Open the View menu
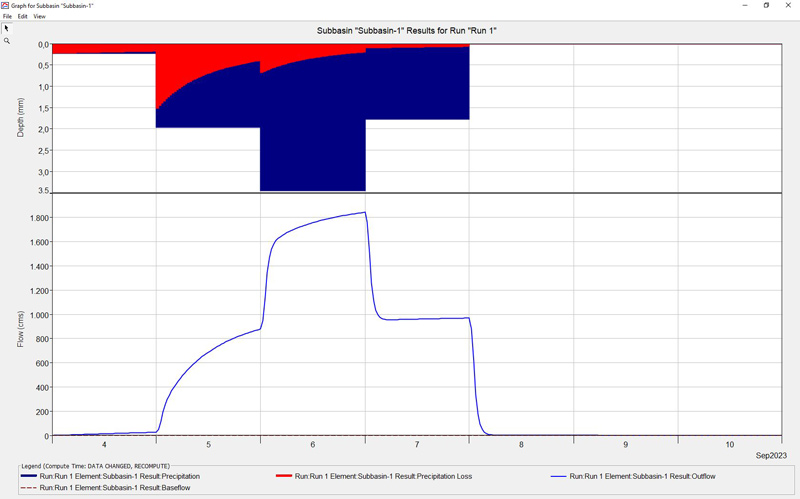 (39, 17)
